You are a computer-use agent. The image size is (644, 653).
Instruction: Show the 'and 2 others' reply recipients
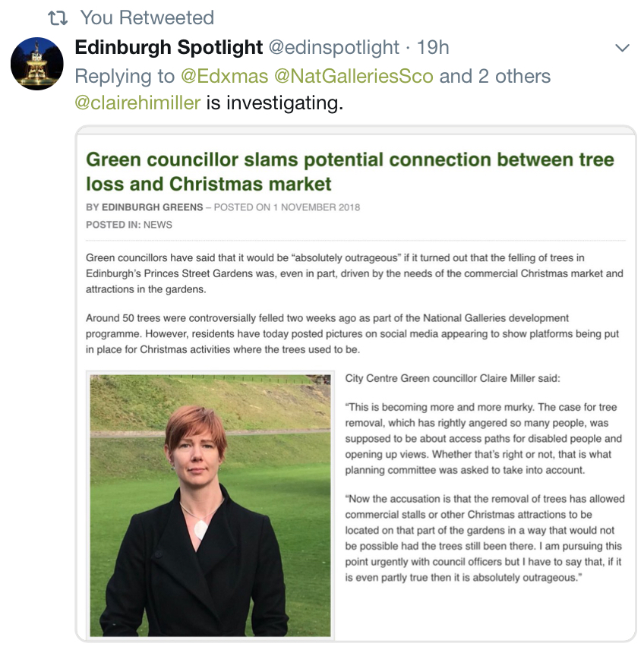click(495, 76)
